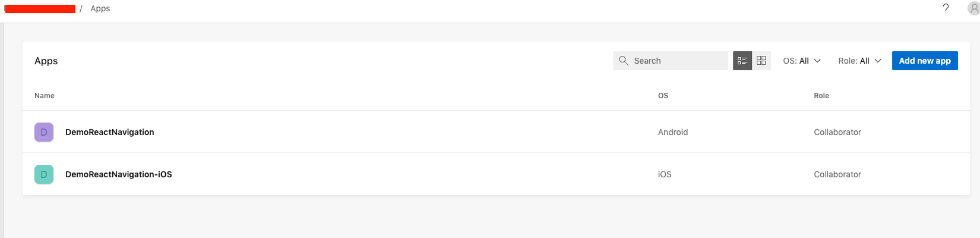
Task: Click Collaborator role in the iOS row
Action: pyautogui.click(x=837, y=174)
